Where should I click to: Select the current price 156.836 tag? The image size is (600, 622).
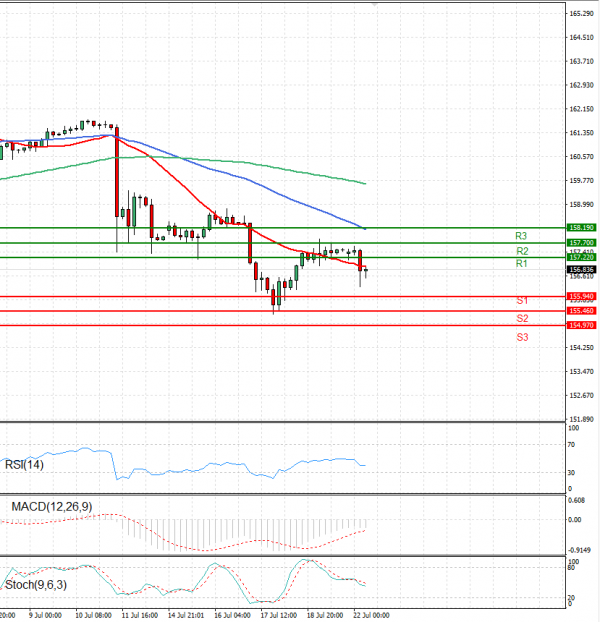[x=581, y=270]
